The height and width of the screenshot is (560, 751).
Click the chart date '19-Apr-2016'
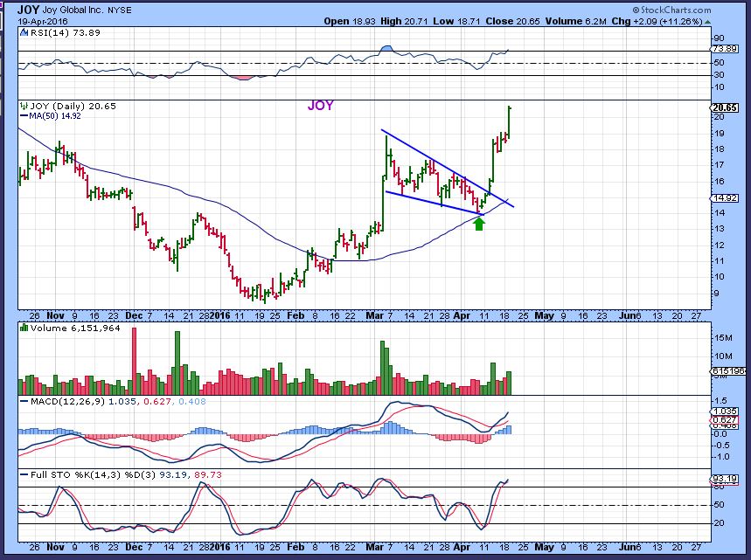click(x=43, y=22)
